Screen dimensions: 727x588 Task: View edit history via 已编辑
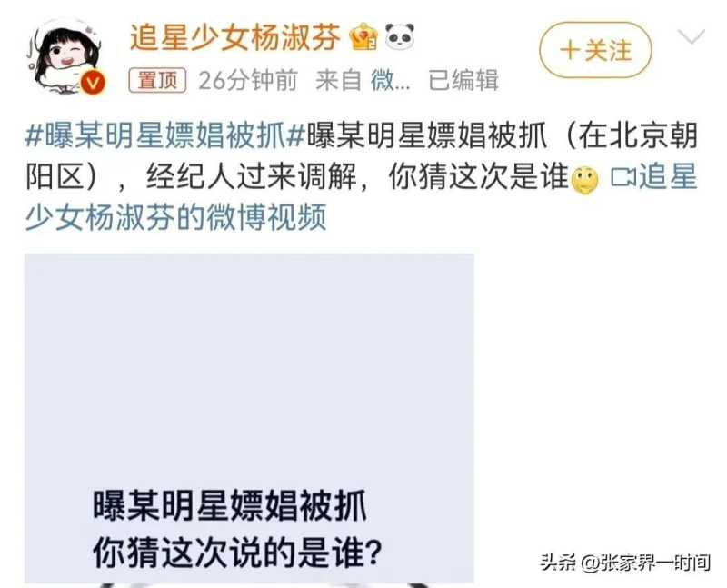point(463,81)
